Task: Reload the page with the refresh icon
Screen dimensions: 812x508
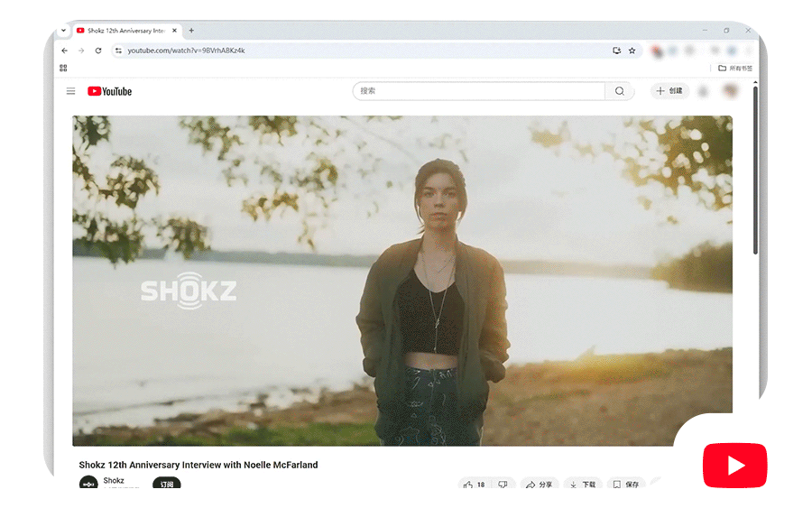Action: coord(98,51)
